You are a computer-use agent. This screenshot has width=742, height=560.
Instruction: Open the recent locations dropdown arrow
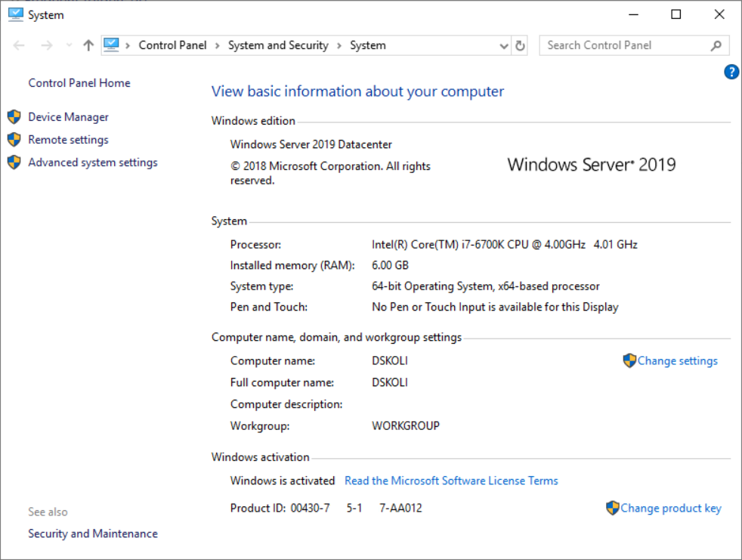(x=69, y=45)
